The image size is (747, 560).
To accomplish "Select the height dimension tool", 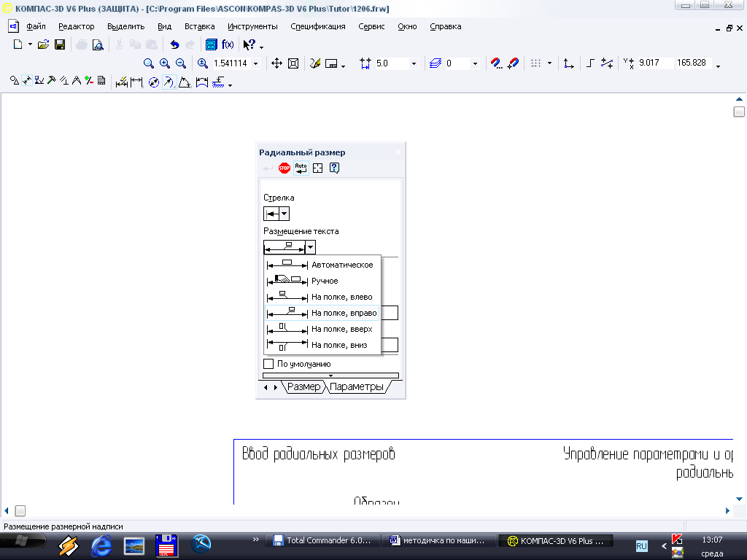I will 219,82.
